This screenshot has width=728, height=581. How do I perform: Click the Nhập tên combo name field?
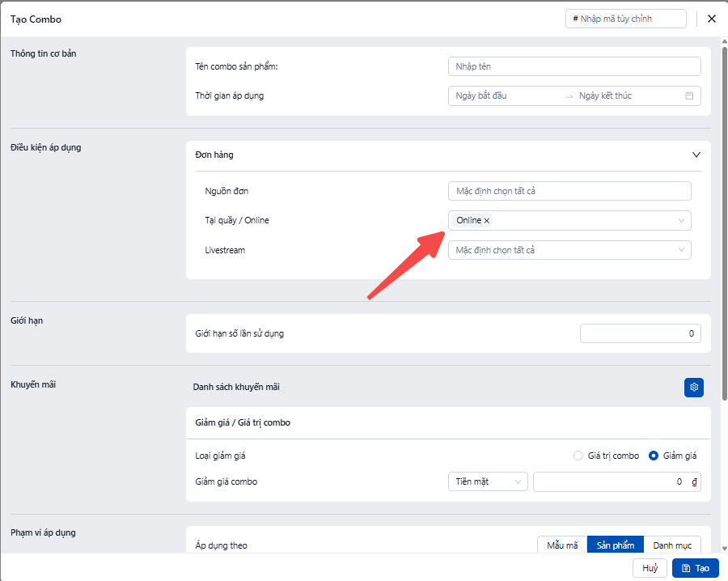[574, 66]
